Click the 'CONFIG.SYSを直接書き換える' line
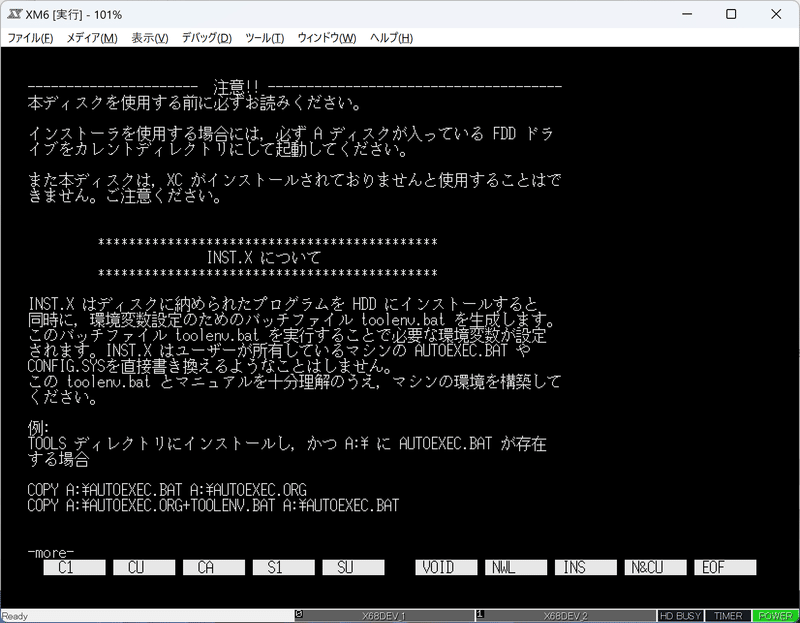 pyautogui.click(x=210, y=366)
